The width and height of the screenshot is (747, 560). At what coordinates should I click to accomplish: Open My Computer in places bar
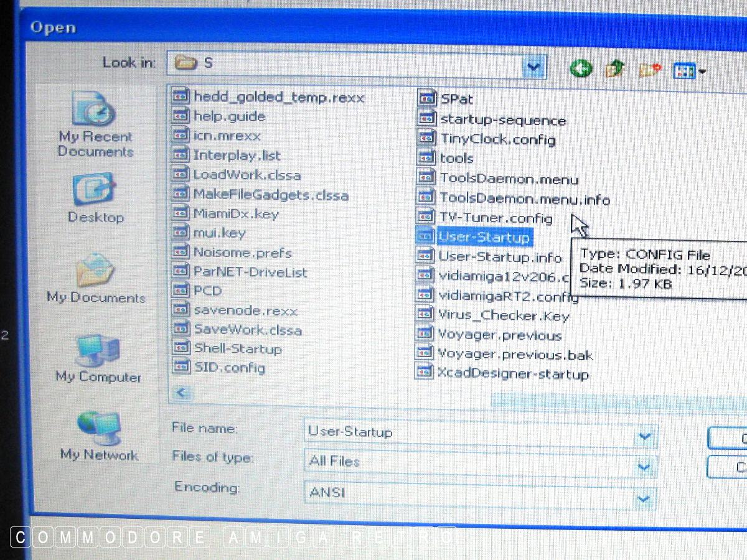click(98, 359)
